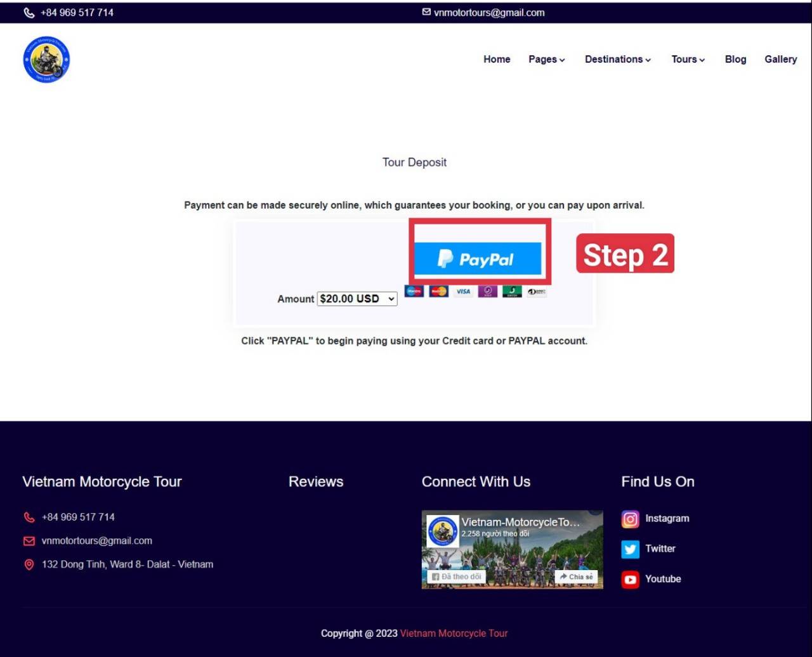Click the Twitter text link

coord(660,549)
